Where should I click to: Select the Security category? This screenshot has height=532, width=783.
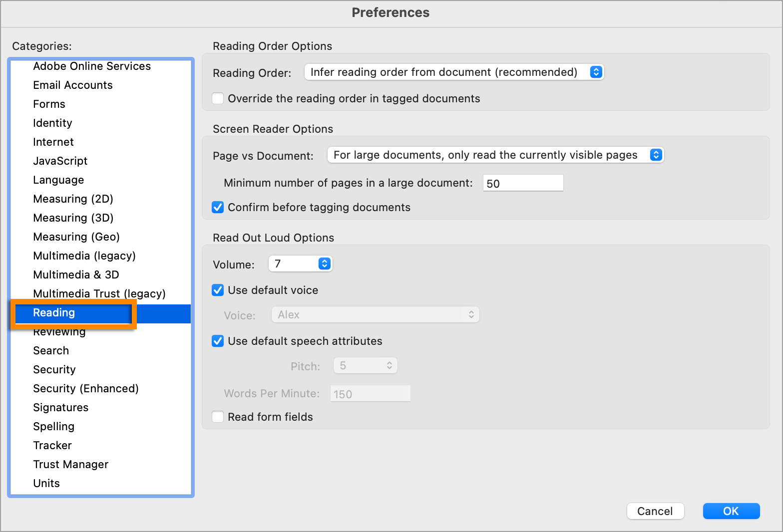54,370
